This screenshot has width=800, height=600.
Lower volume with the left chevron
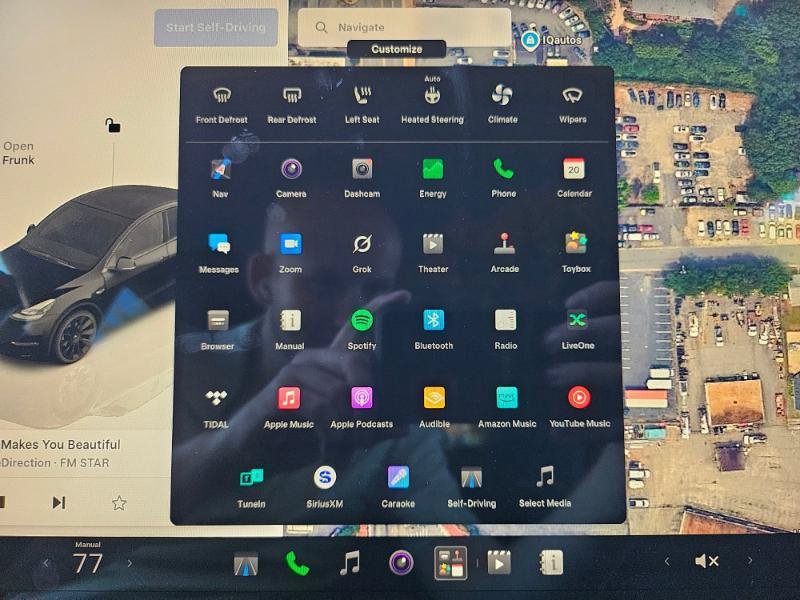[666, 561]
